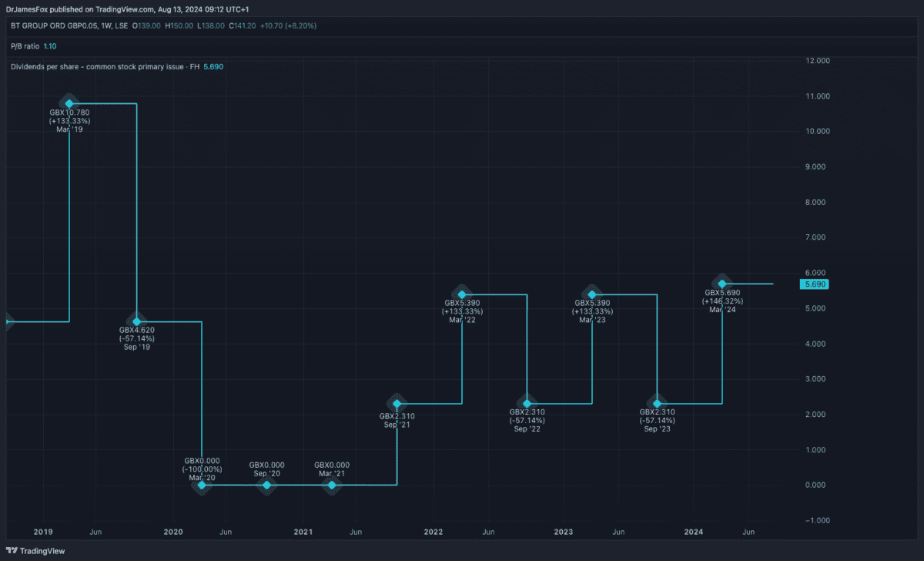The width and height of the screenshot is (924, 561).
Task: Click the Mar '20 zero dividend marker
Action: coord(202,485)
